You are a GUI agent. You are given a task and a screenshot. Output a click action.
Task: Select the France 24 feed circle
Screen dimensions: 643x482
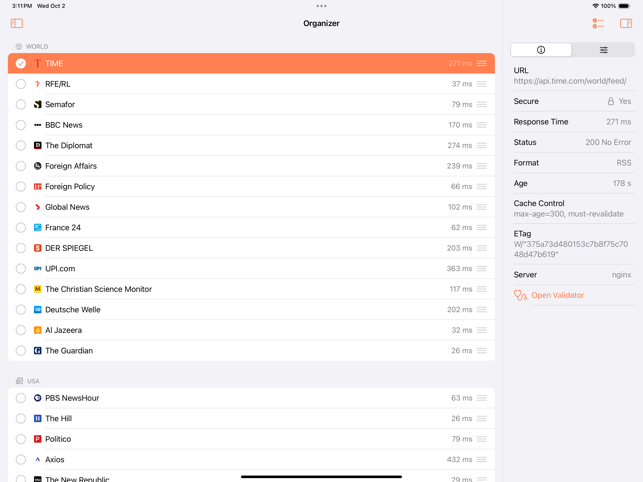tap(21, 228)
